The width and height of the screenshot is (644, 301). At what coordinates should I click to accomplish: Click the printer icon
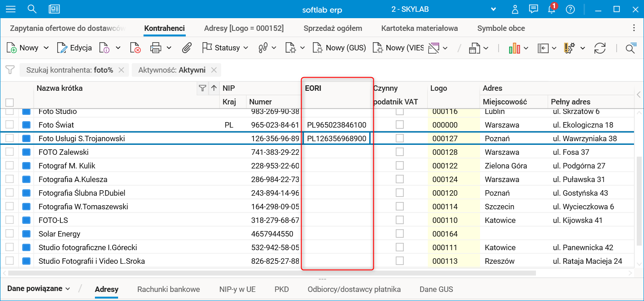(x=156, y=48)
